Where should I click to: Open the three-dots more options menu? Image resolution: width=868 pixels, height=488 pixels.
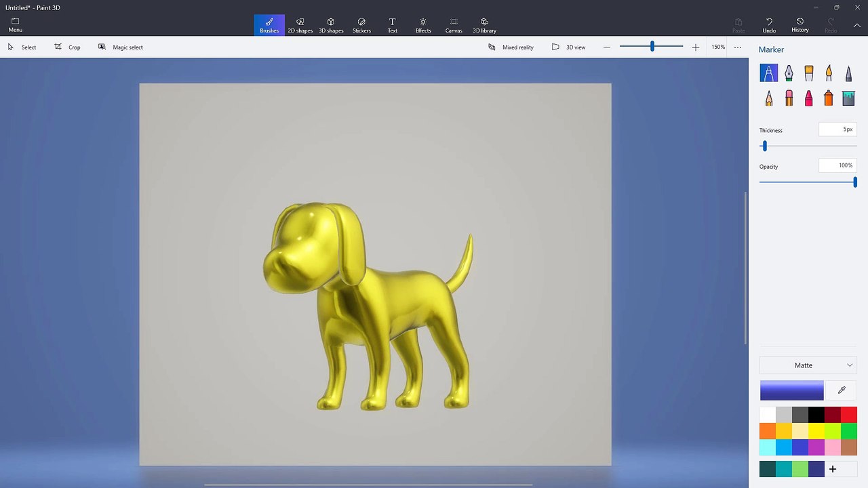[x=738, y=47]
